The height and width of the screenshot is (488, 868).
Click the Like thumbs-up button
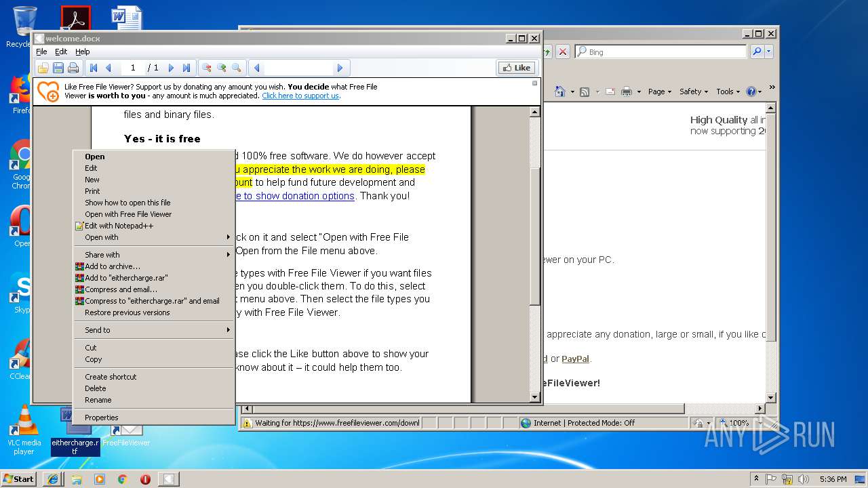pyautogui.click(x=517, y=68)
